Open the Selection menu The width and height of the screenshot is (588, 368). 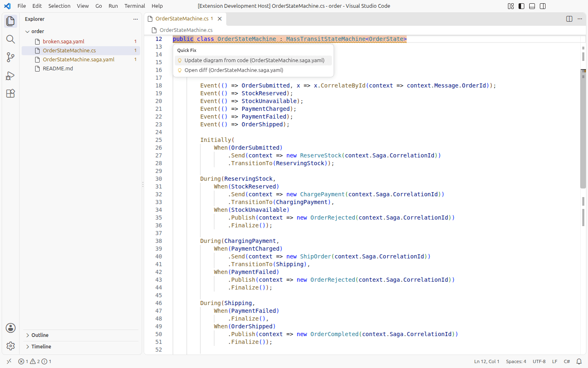point(59,6)
